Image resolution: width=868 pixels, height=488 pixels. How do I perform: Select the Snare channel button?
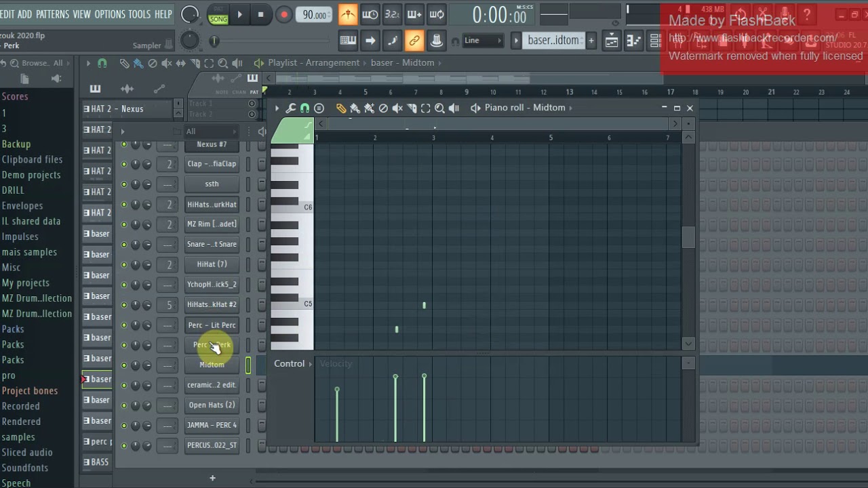(x=212, y=244)
